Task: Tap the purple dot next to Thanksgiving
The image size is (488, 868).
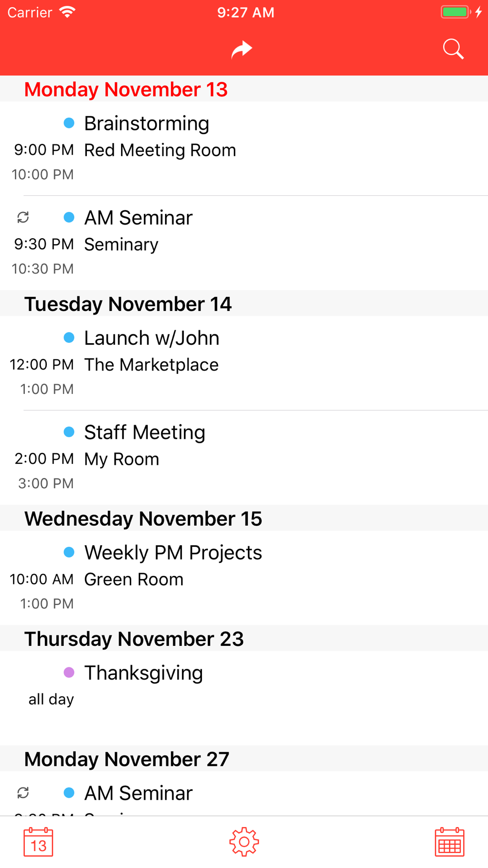Action: [x=69, y=673]
